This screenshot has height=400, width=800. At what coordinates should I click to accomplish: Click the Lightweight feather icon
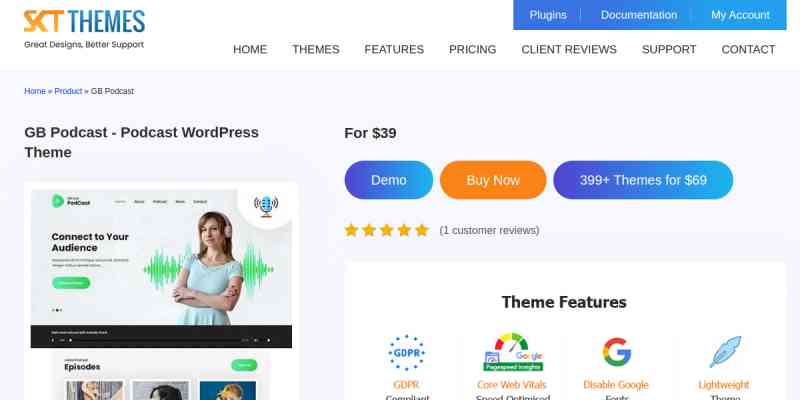coord(725,352)
